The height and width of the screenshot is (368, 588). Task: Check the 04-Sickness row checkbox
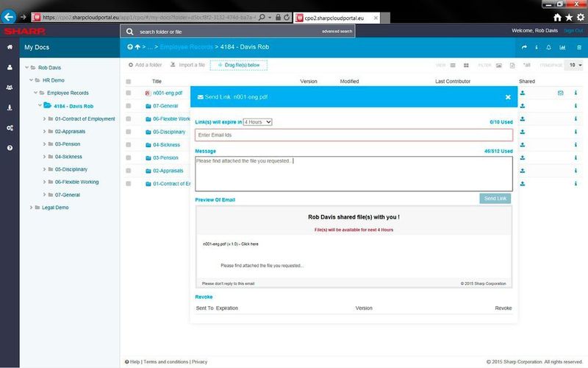(128, 145)
